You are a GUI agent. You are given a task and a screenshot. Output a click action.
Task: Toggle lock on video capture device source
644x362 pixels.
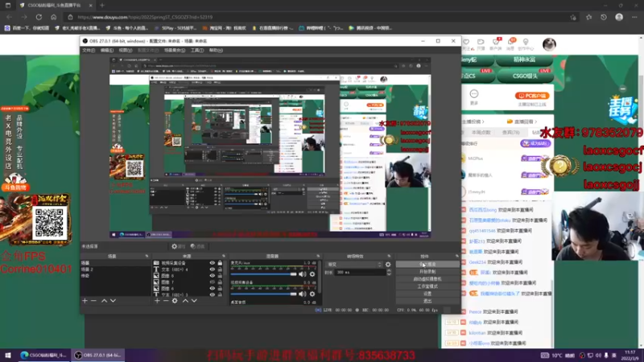pyautogui.click(x=220, y=263)
